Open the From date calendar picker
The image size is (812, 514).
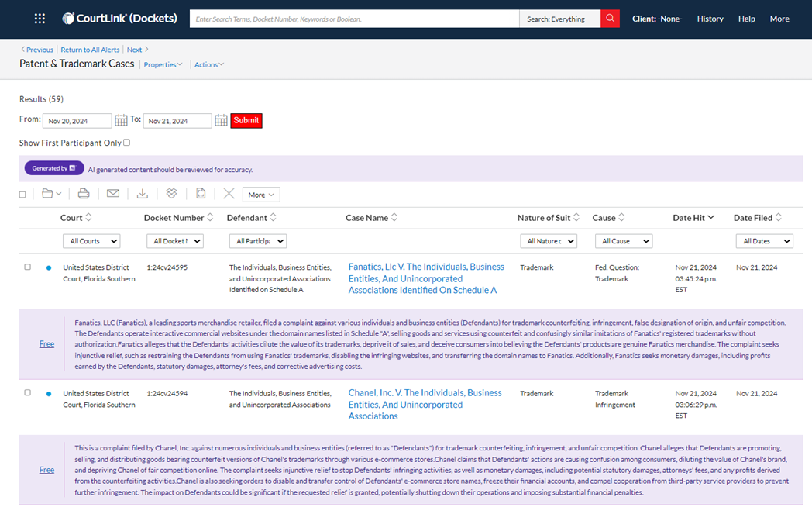[x=121, y=120]
